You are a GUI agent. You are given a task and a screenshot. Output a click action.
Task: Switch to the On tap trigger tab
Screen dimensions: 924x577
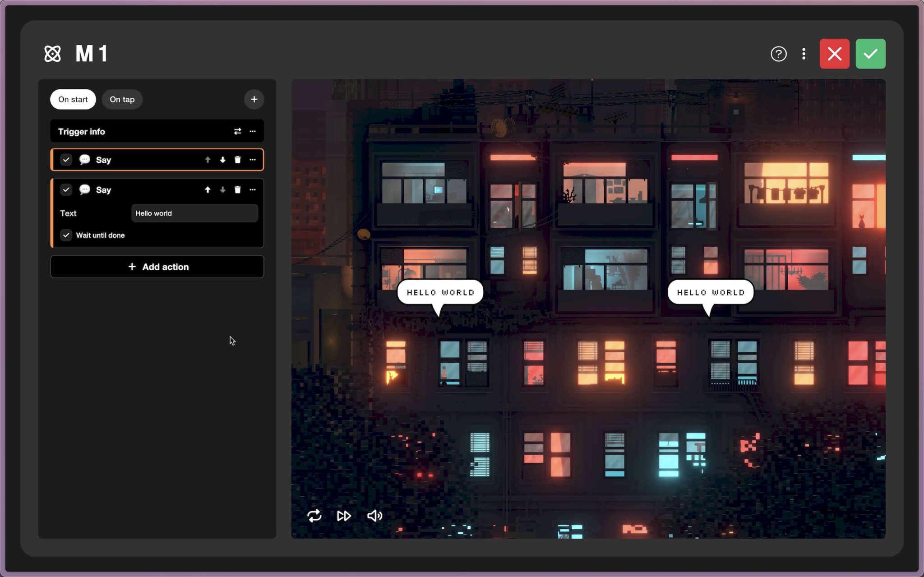click(122, 99)
